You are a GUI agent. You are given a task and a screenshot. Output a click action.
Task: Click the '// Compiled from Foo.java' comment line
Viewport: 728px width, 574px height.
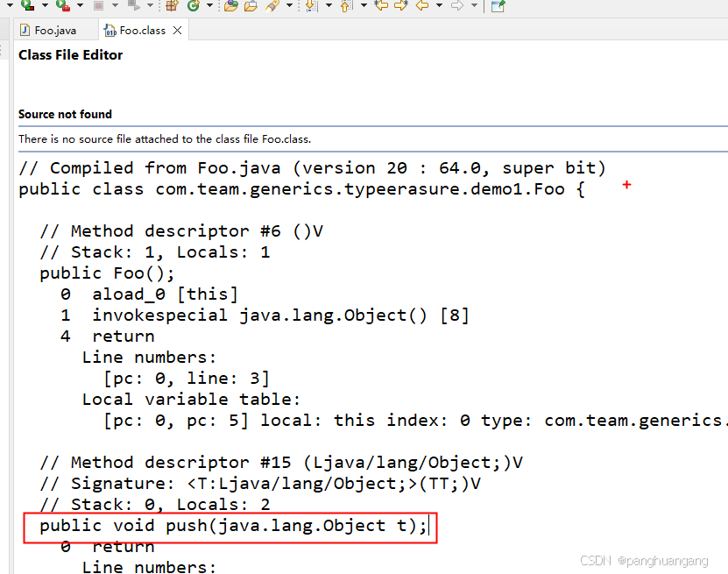[x=313, y=168]
